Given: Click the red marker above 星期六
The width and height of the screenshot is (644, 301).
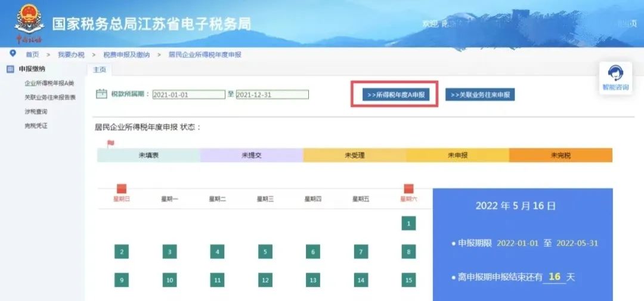Looking at the screenshot, I should click(408, 189).
